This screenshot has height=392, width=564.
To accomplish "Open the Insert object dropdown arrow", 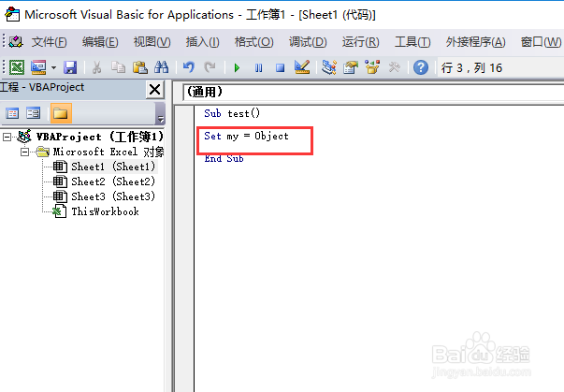I will (53, 67).
